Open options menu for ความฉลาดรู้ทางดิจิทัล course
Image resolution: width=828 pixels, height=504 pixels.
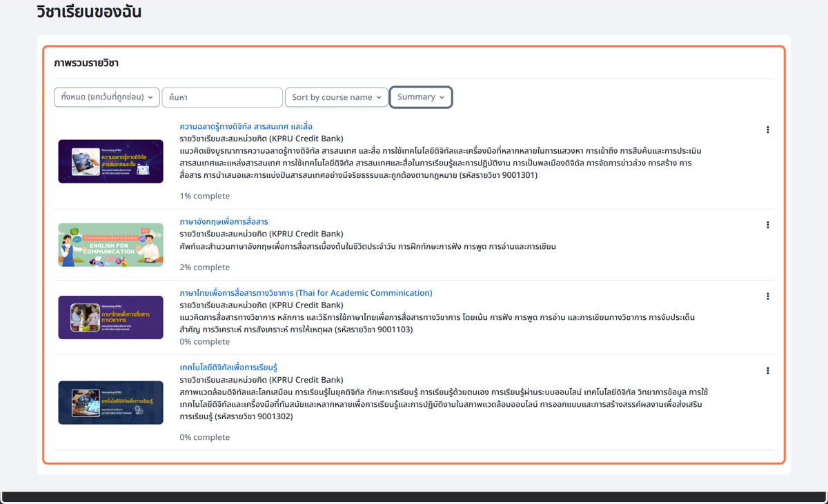pyautogui.click(x=767, y=130)
